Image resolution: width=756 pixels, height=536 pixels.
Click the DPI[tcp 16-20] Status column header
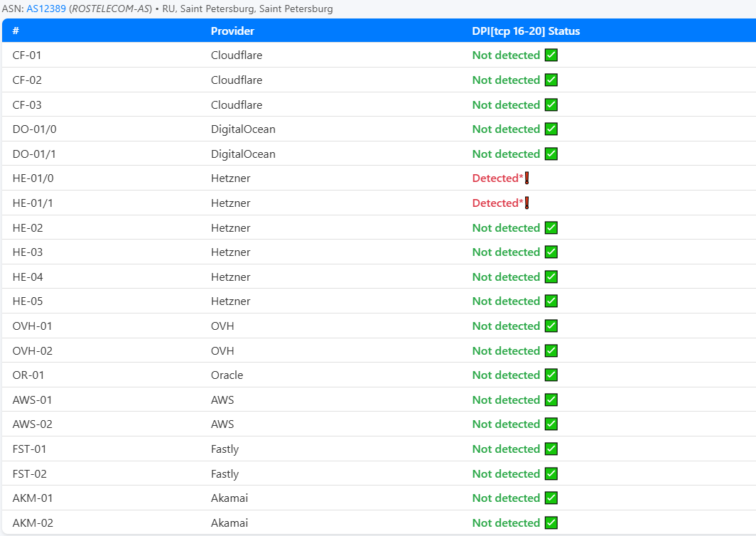(x=526, y=31)
